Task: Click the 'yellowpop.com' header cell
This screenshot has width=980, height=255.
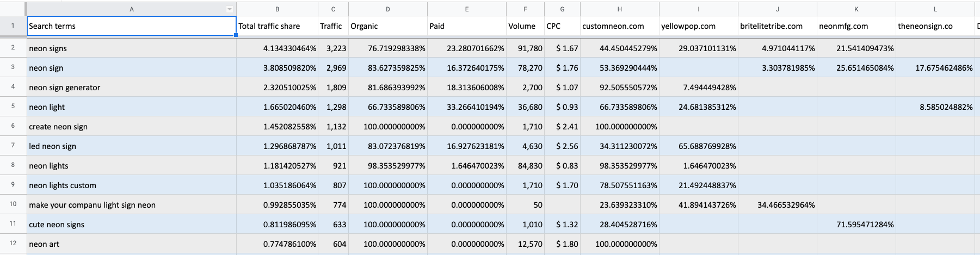Action: point(699,26)
